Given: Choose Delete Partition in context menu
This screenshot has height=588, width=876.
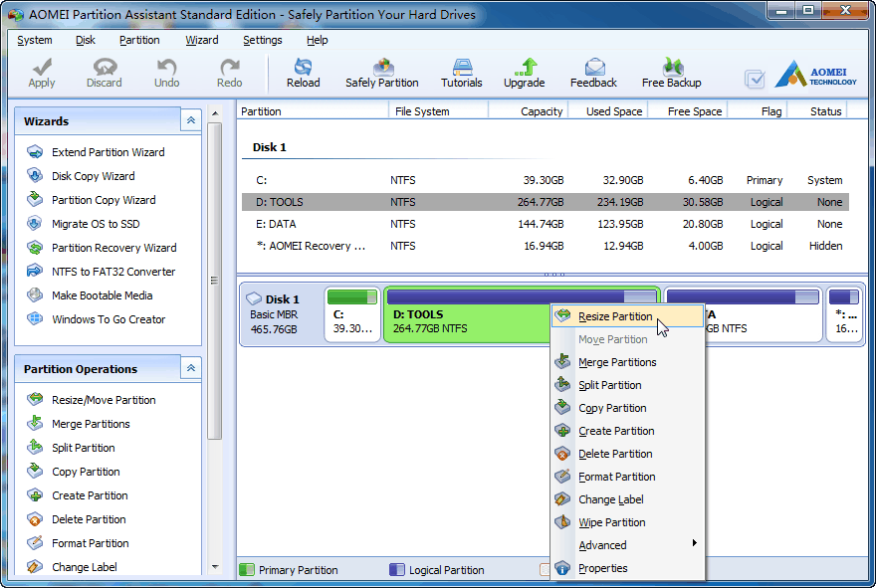Looking at the screenshot, I should point(627,454).
